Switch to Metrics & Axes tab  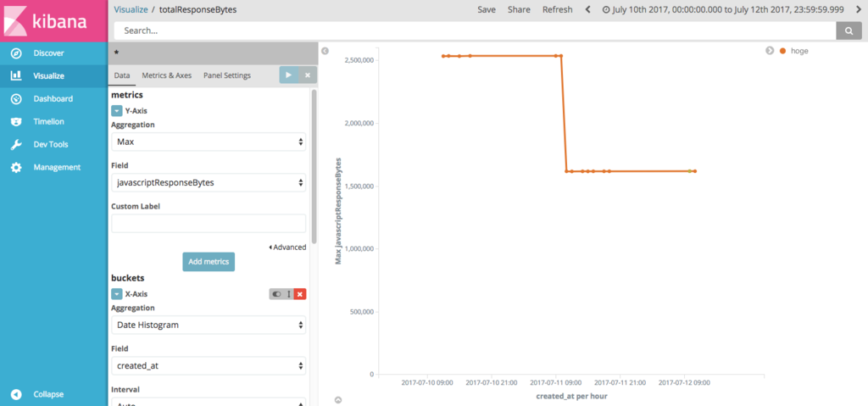click(167, 75)
